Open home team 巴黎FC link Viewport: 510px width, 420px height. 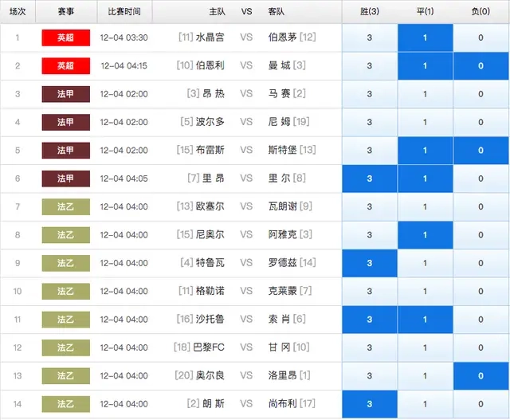[x=209, y=347]
